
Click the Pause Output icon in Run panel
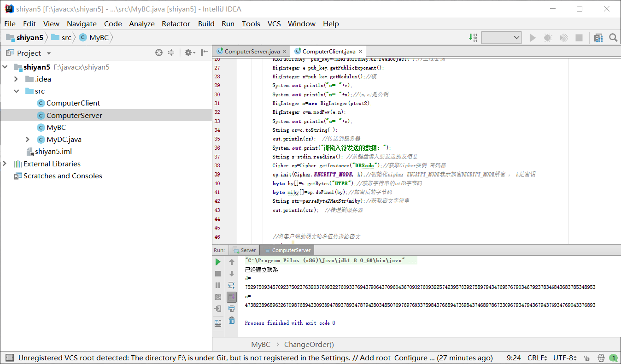[218, 285]
